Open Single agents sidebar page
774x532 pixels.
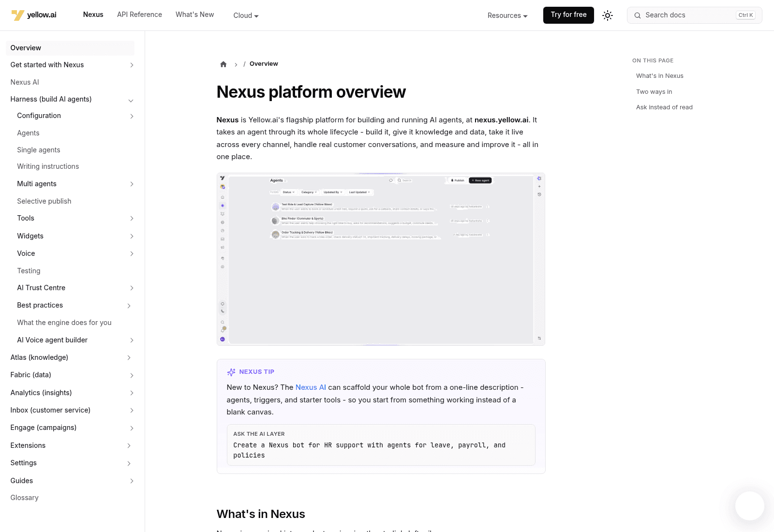point(39,150)
